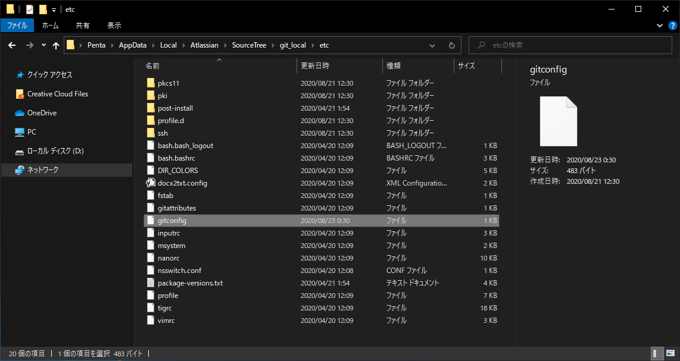Click the tigrc file icon
Screen dimensions: 680x361
(x=150, y=308)
